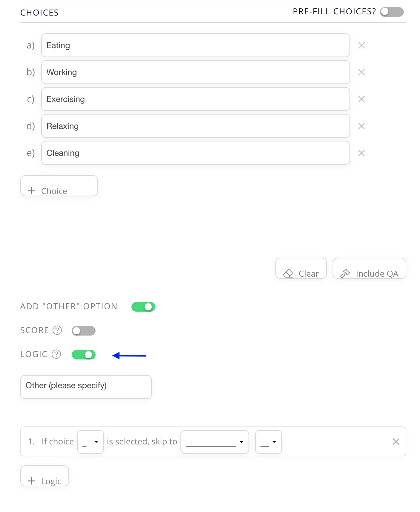The image size is (420, 512).
Task: Delete the Working choice using its X
Action: 361,72
